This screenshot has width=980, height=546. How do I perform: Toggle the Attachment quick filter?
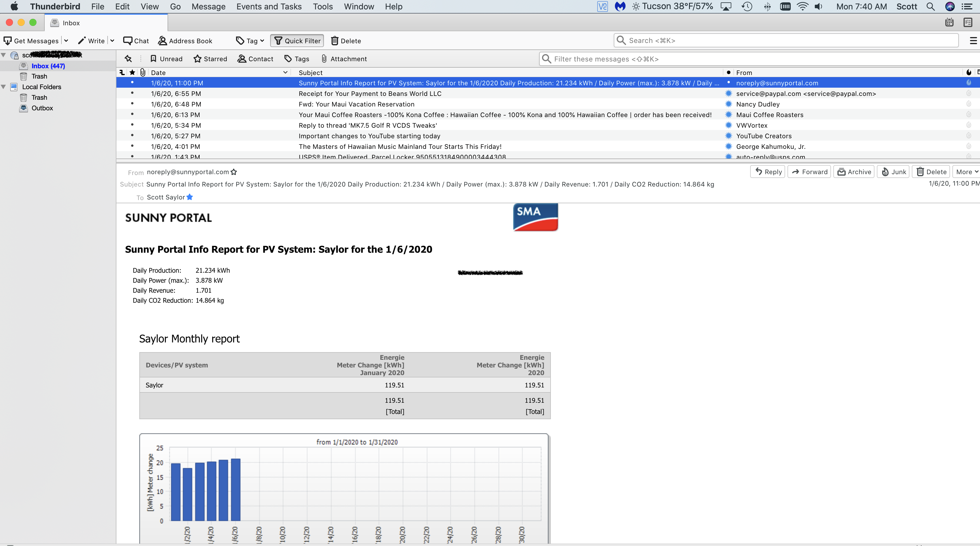pos(344,59)
